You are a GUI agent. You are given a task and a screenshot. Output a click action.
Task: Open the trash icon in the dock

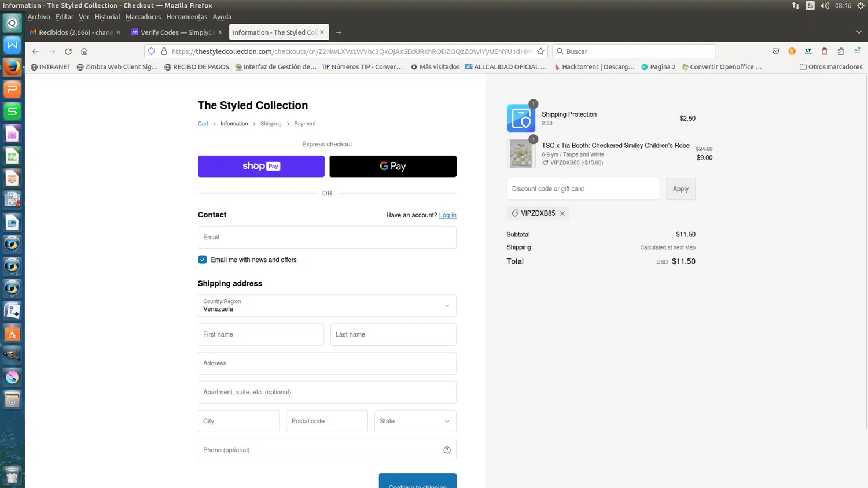(12, 475)
